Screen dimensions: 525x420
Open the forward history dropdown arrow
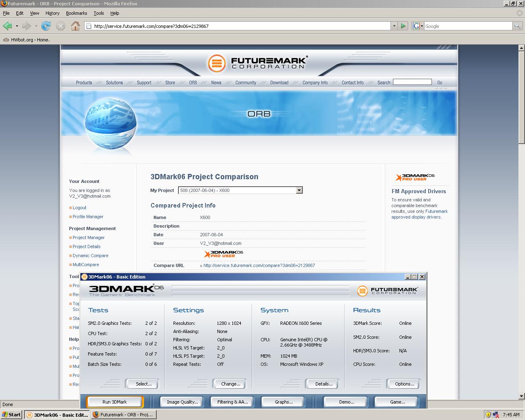(x=36, y=26)
